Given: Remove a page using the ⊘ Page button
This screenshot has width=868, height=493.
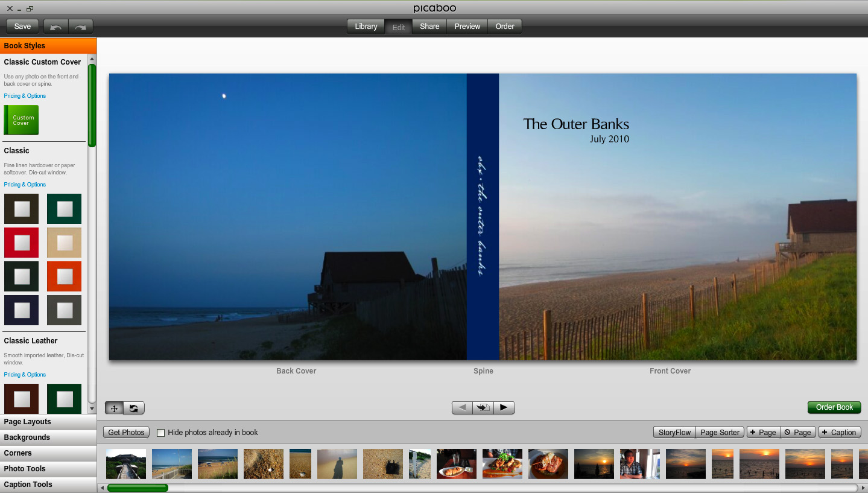Looking at the screenshot, I should point(797,432).
